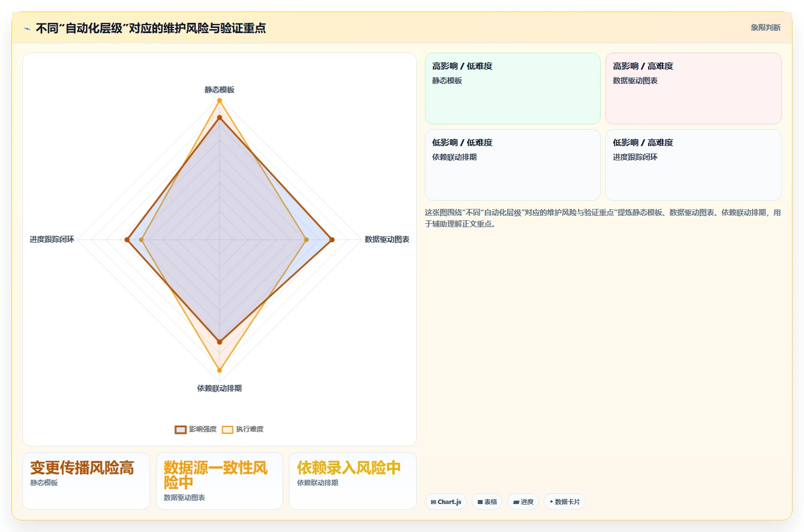
Task: Click the 进度 tag chip
Action: click(x=523, y=502)
